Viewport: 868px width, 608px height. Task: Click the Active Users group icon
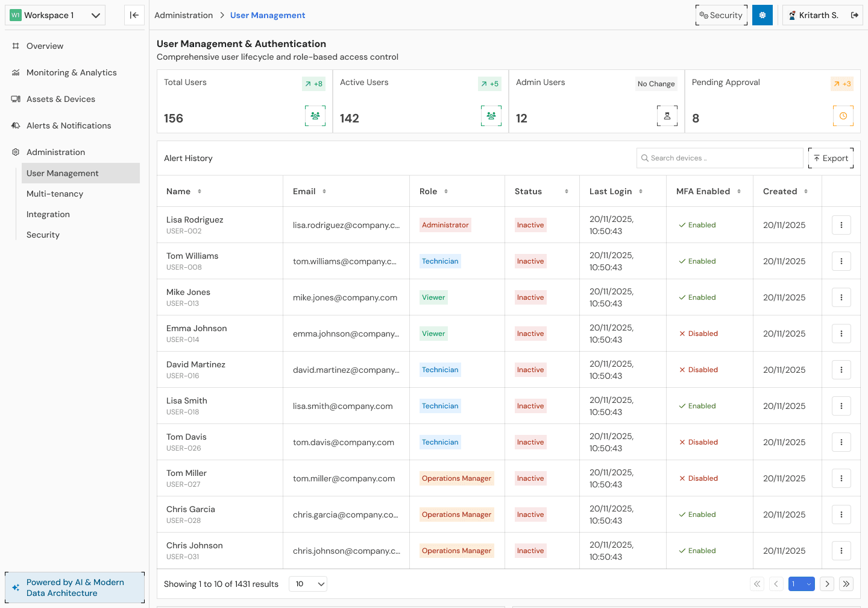491,116
